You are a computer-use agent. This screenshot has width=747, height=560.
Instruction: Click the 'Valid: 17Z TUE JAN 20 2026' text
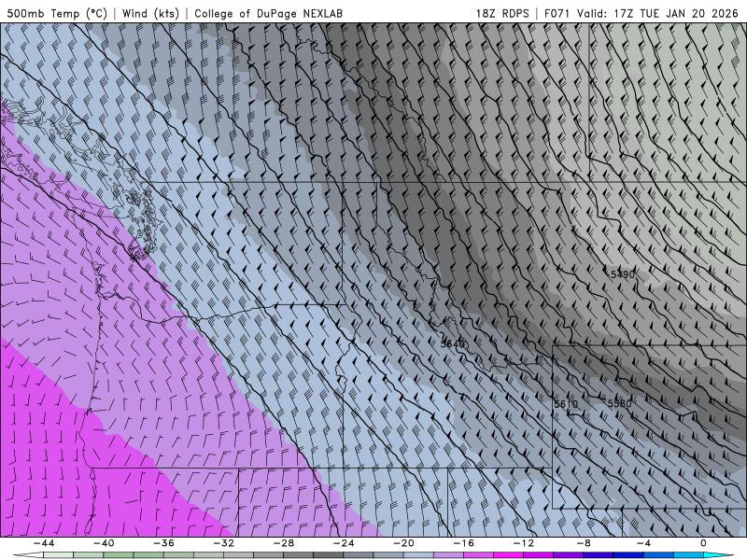point(657,13)
